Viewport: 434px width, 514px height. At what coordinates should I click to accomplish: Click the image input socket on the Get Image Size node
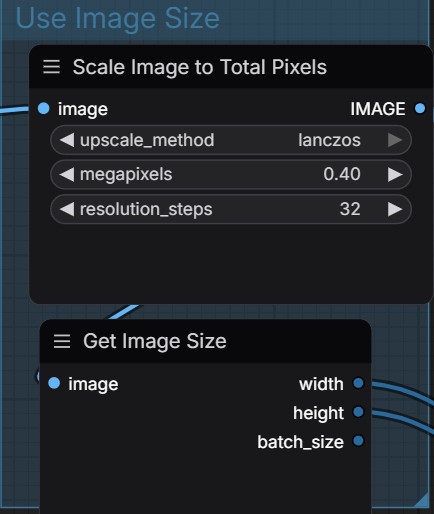point(54,383)
